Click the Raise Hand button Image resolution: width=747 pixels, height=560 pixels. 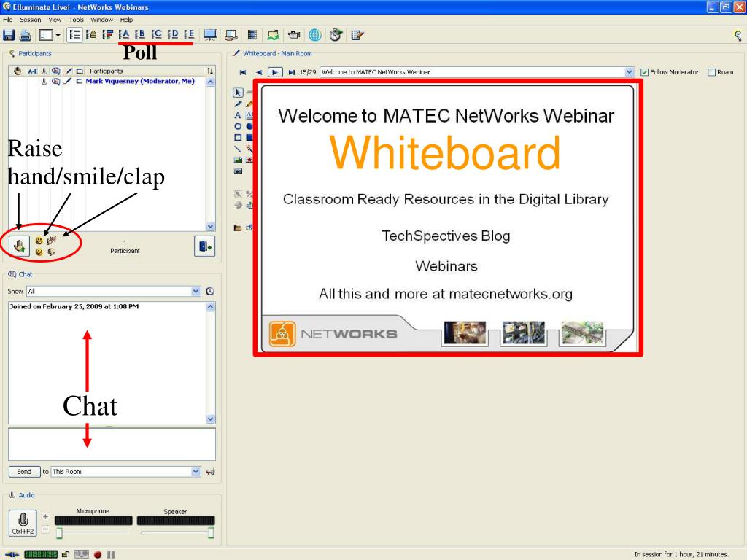coord(19,246)
